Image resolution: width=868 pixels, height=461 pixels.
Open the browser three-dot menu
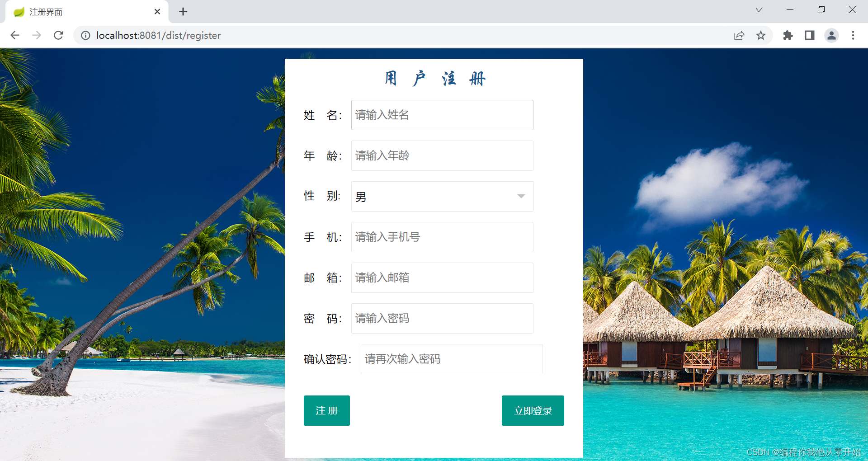click(x=853, y=35)
